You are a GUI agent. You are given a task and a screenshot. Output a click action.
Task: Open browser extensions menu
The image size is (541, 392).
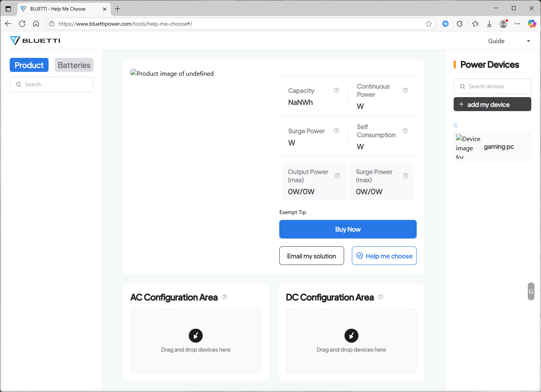click(460, 24)
